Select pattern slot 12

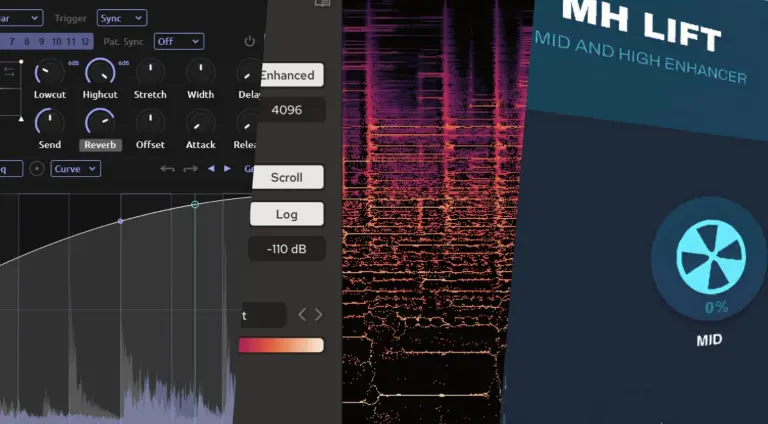pyautogui.click(x=85, y=42)
